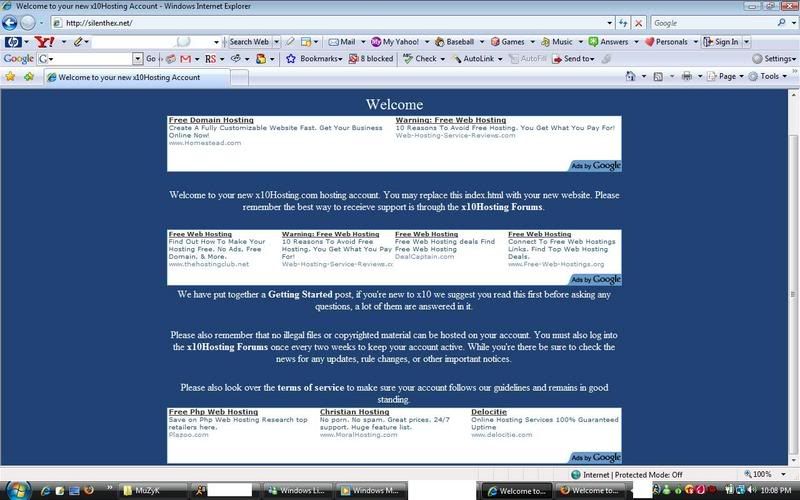Click the Yahoo pencil edit icon
800x500 pixels.
click(78, 42)
